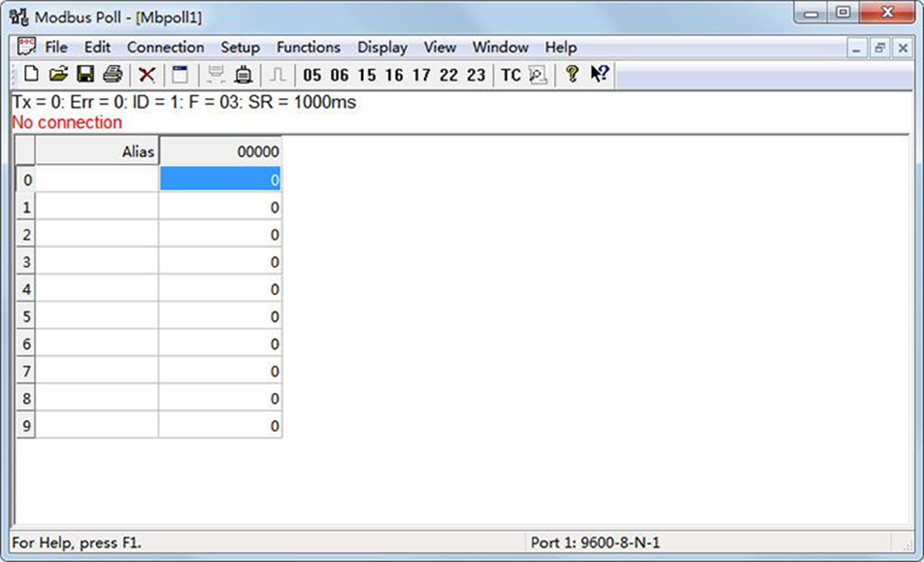The image size is (924, 562).
Task: Click the Print toolbar icon
Action: pyautogui.click(x=113, y=75)
